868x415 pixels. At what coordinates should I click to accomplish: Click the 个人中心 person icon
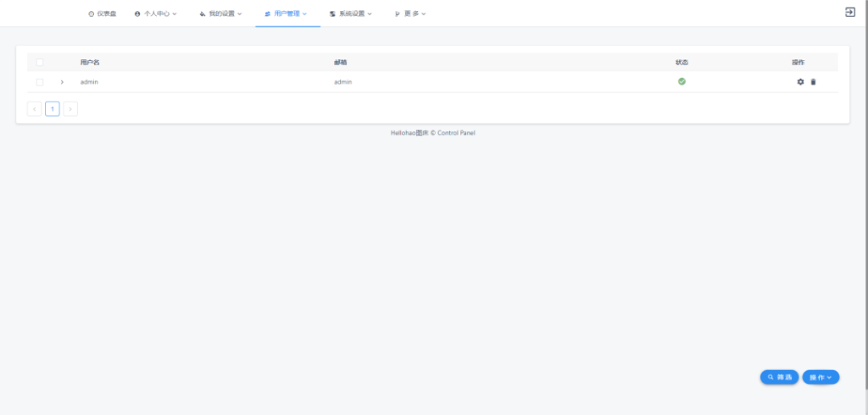coord(137,14)
